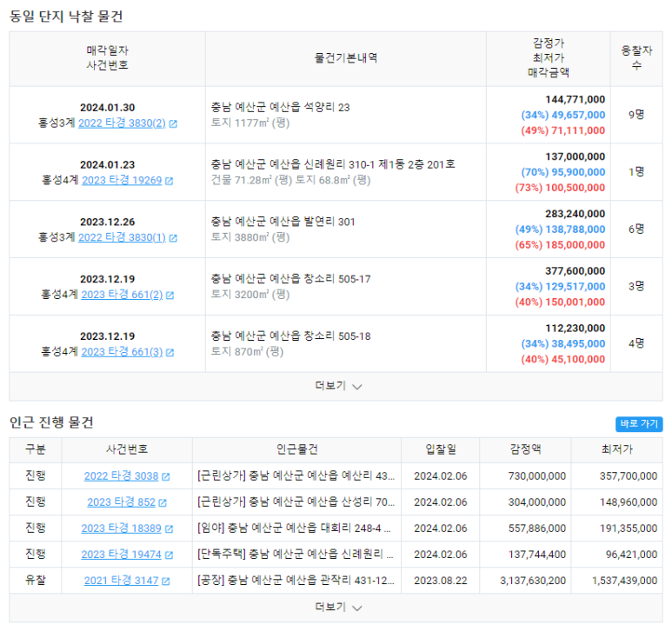Open external link icon for 2023 타경 661(3)
This screenshot has height=625, width=672.
tap(170, 352)
